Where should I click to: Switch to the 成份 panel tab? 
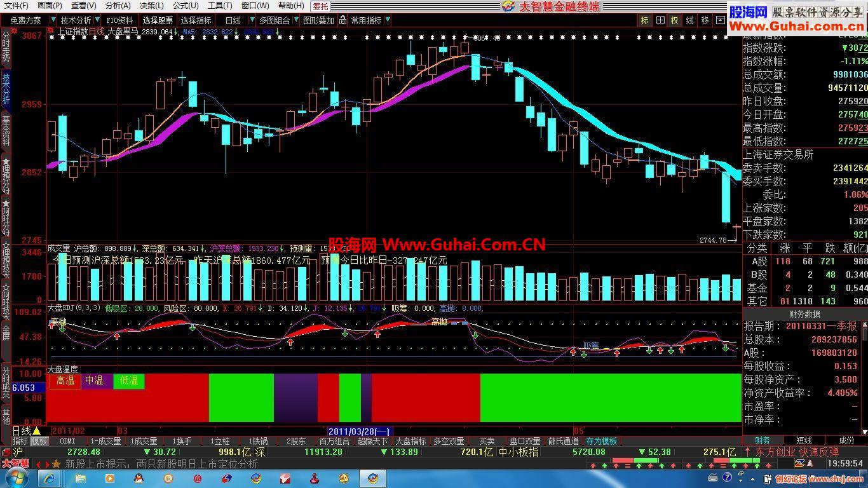pos(846,440)
